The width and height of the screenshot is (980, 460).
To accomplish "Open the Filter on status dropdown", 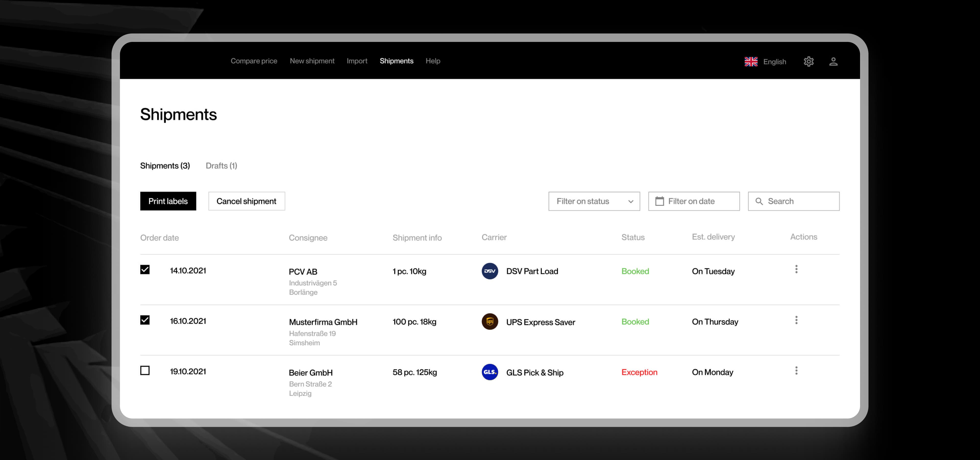I will (x=594, y=201).
